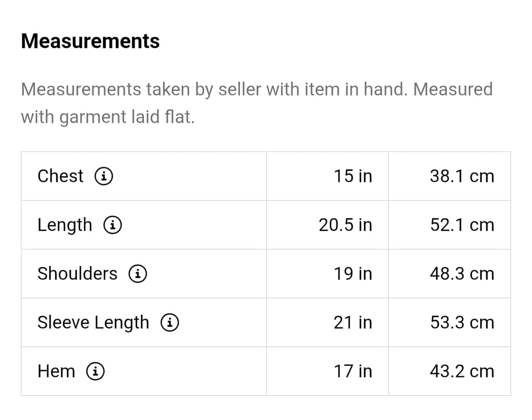This screenshot has width=532, height=420.
Task: Click the 21 in sleeve length value
Action: 353,323
